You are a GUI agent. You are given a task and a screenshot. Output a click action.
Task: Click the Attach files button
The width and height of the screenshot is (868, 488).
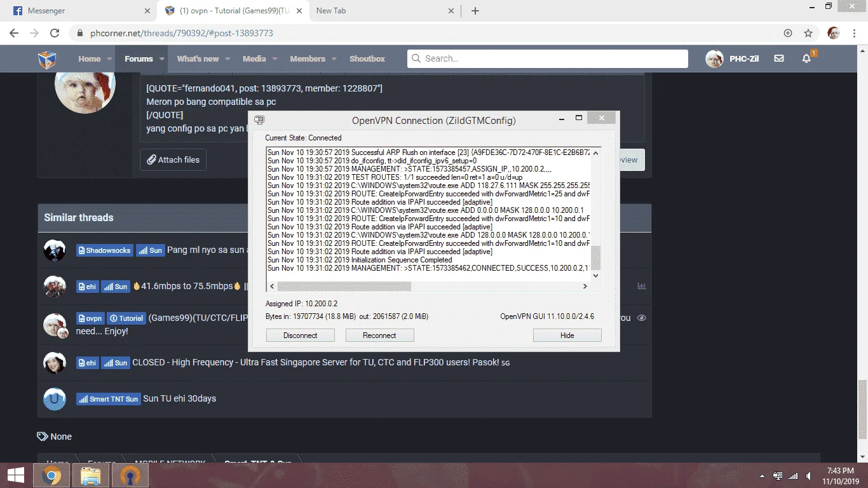(173, 160)
